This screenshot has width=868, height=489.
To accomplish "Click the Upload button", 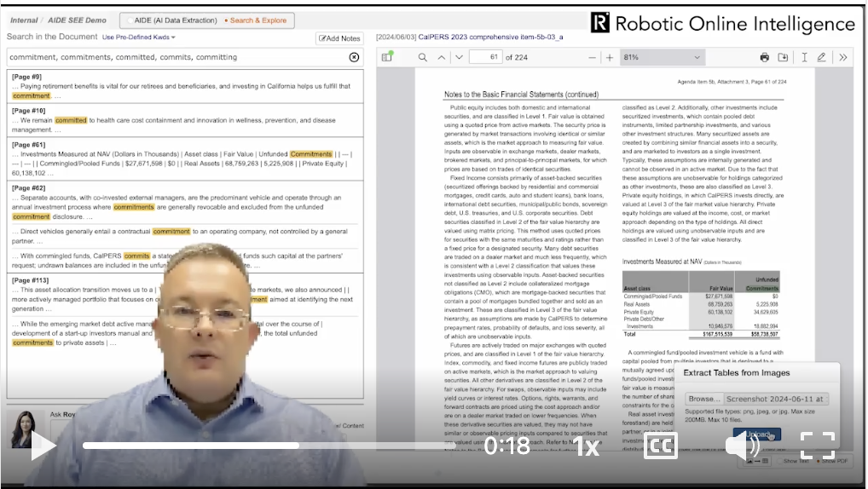I will (x=757, y=434).
